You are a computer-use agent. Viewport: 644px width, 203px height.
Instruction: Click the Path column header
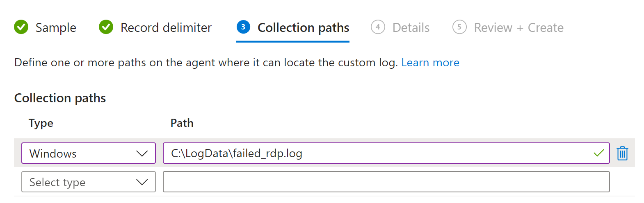coord(182,123)
